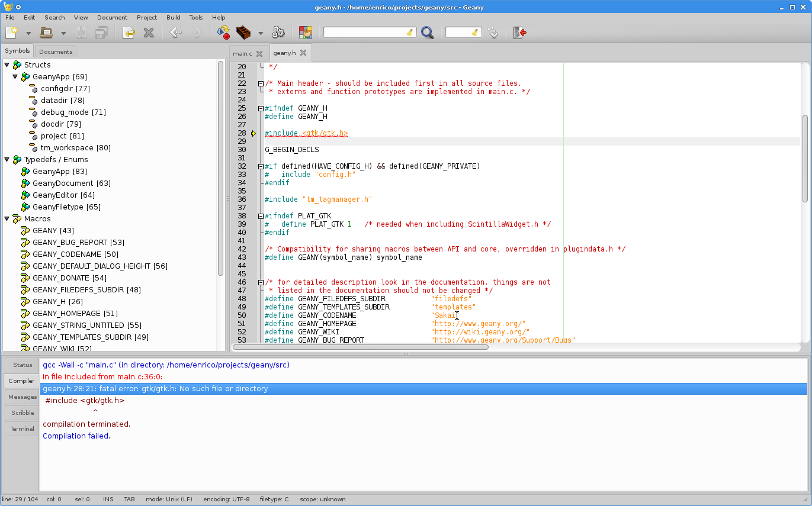Open the File menu
Image resolution: width=812 pixels, height=506 pixels.
pyautogui.click(x=10, y=17)
